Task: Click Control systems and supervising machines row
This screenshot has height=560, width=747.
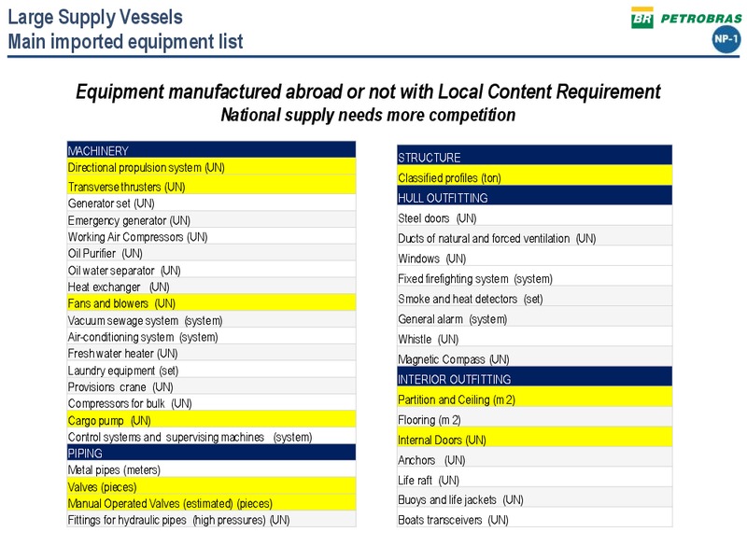Action: [211, 436]
